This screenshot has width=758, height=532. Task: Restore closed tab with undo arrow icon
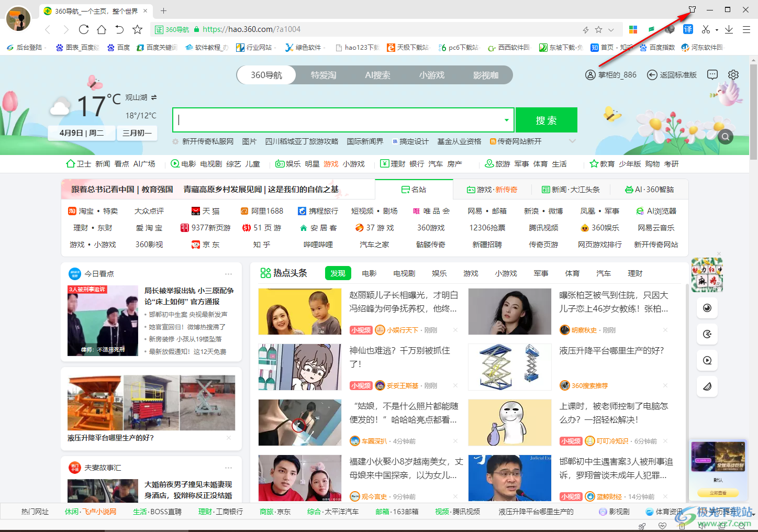click(x=119, y=29)
